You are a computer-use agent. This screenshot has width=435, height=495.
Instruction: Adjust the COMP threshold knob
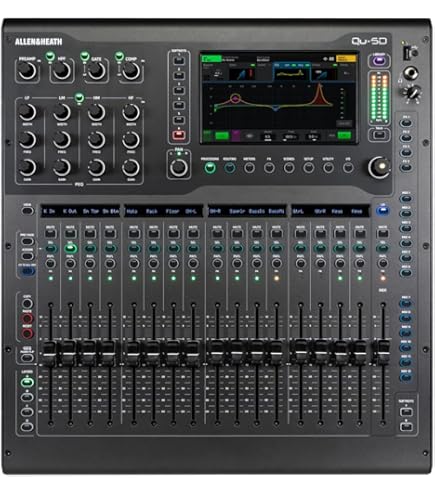point(131,71)
